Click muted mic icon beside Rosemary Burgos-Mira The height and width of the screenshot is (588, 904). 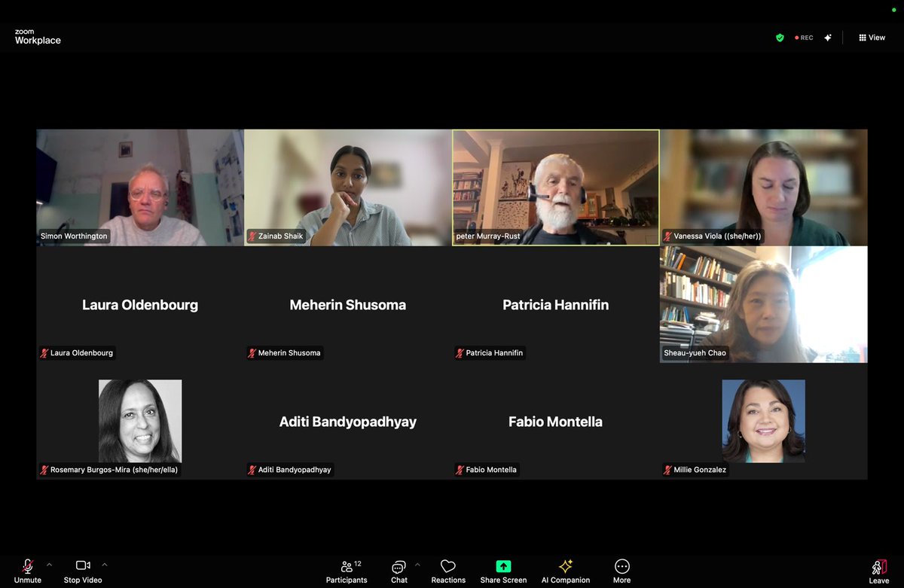pyautogui.click(x=44, y=469)
